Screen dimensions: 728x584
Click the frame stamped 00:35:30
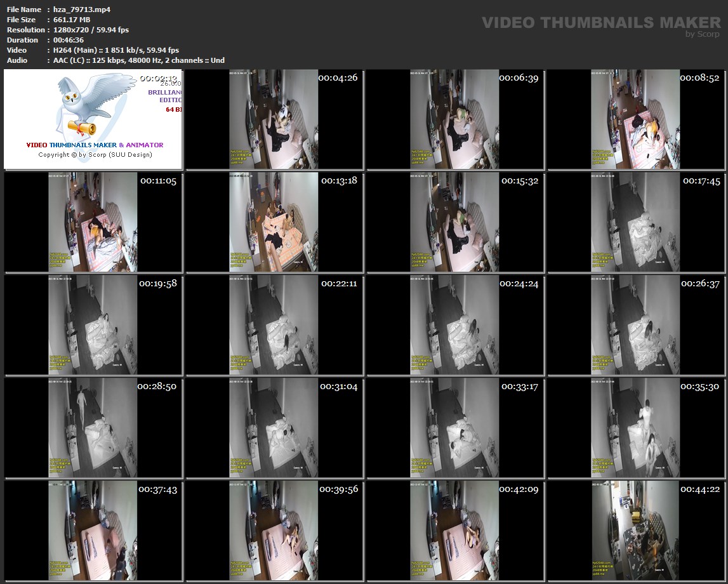point(637,428)
